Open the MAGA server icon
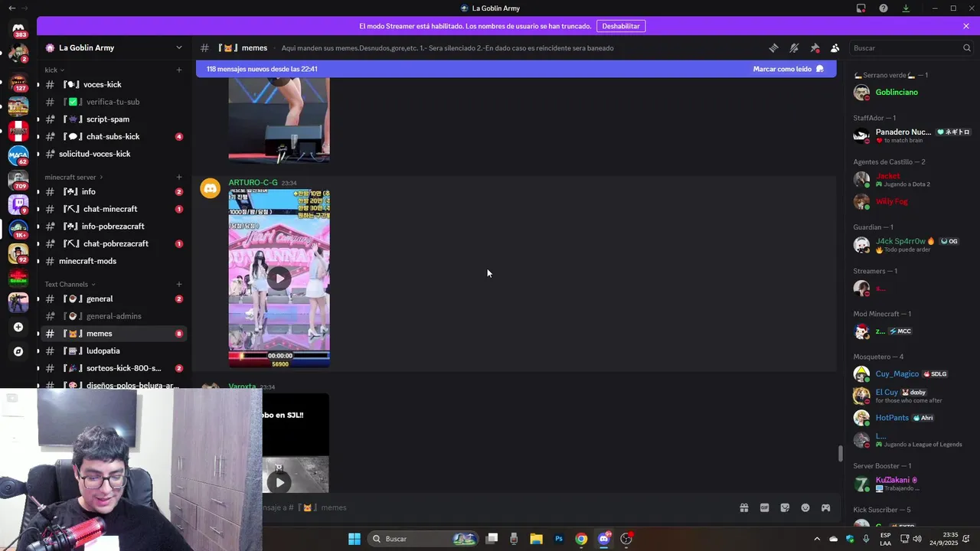The height and width of the screenshot is (551, 980). [x=18, y=155]
